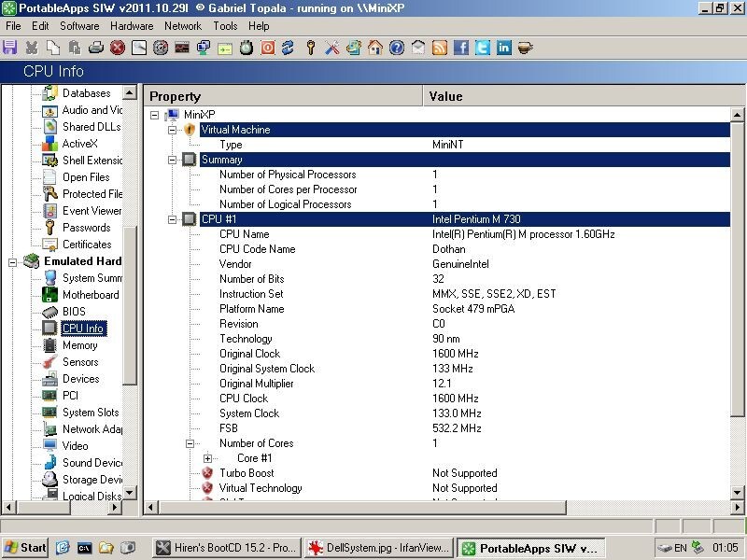Click the Start button on taskbar

pos(25,548)
